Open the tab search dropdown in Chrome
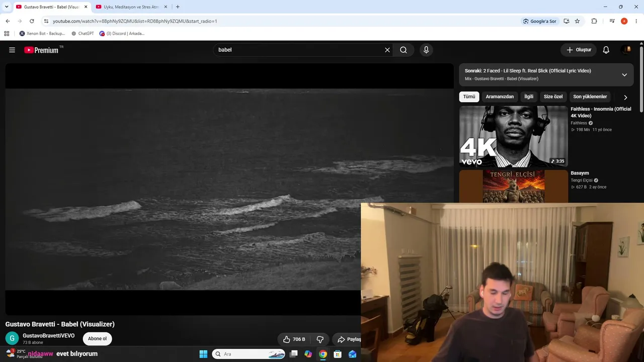 pyautogui.click(x=7, y=7)
